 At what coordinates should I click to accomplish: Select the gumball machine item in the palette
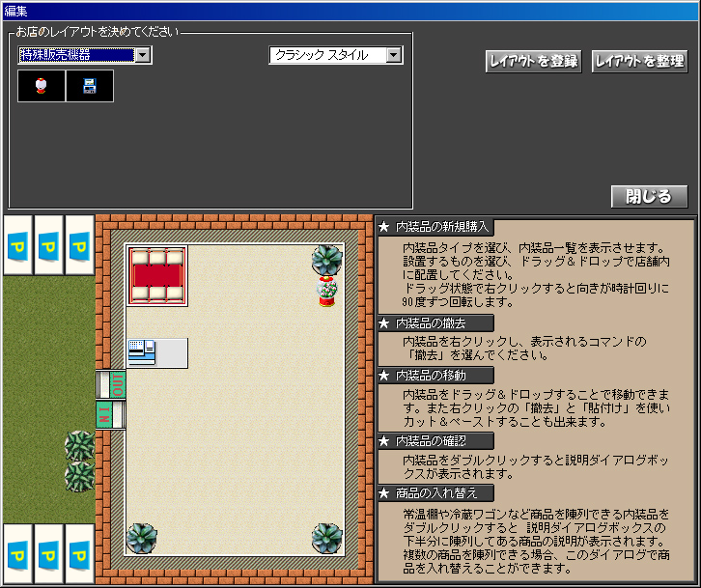point(42,86)
